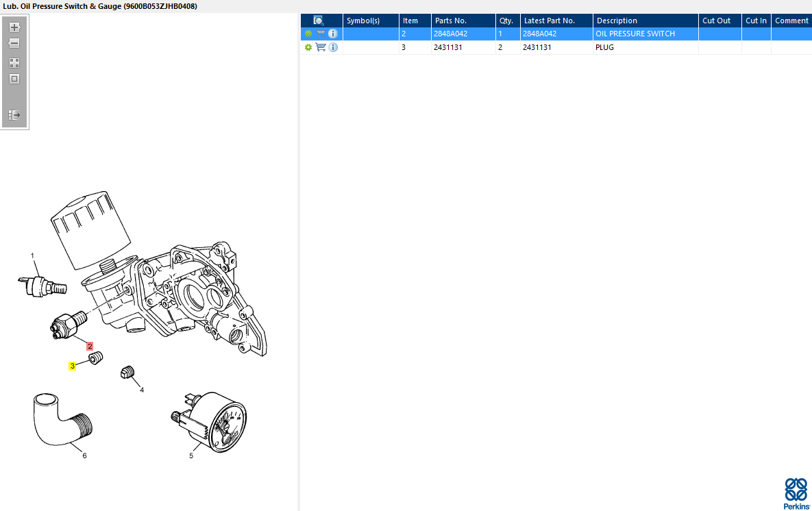Viewport: 812px width, 511px height.
Task: Click yellow callout 3 in diagram
Action: pyautogui.click(x=73, y=366)
